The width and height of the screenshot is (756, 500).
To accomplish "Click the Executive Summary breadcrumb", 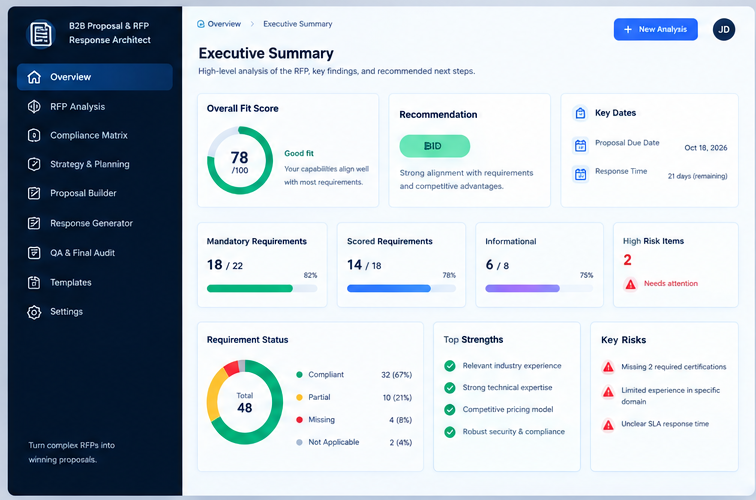I will (x=297, y=24).
